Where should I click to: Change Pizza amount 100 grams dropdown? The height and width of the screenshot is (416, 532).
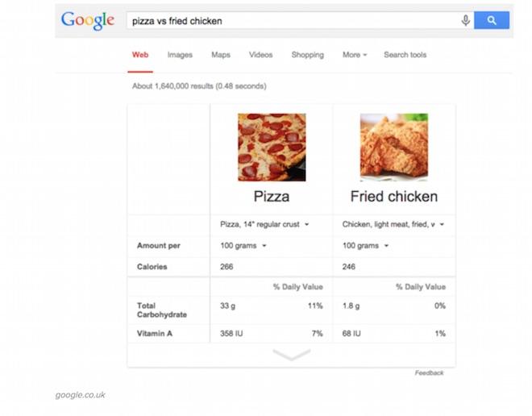pos(243,246)
